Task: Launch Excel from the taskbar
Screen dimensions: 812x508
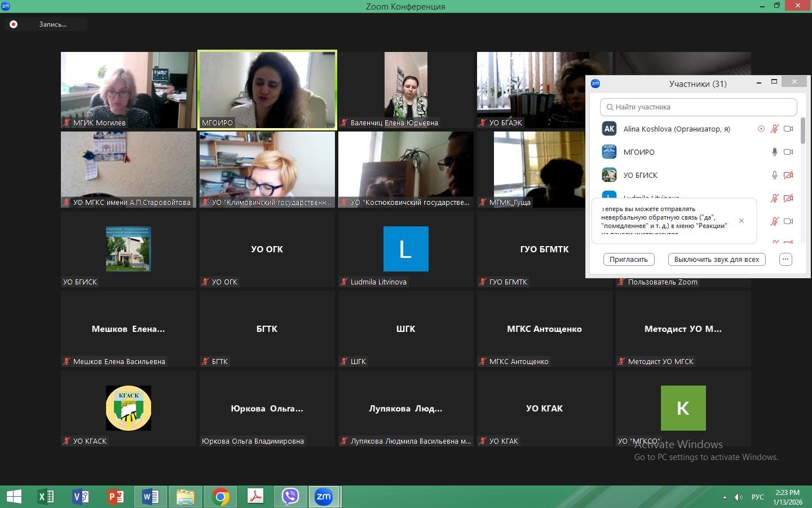Action: coord(46,497)
